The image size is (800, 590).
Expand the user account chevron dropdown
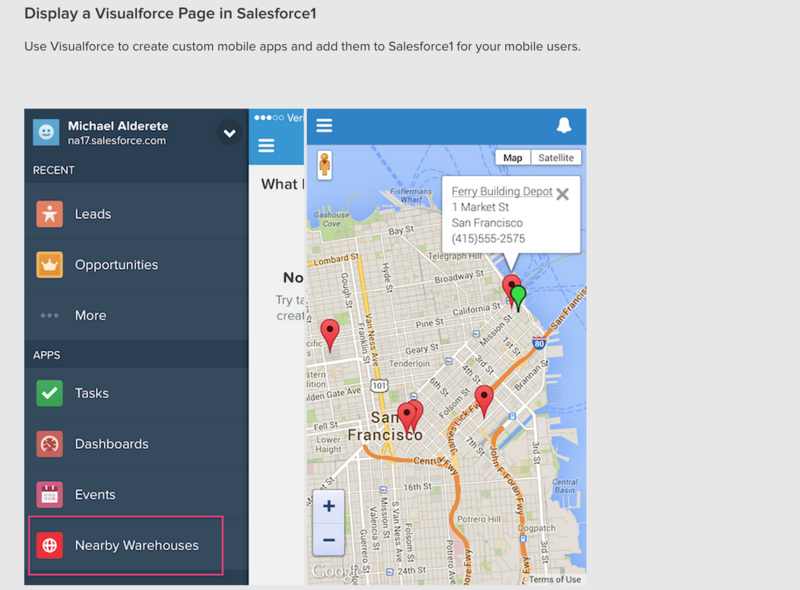coord(230,133)
